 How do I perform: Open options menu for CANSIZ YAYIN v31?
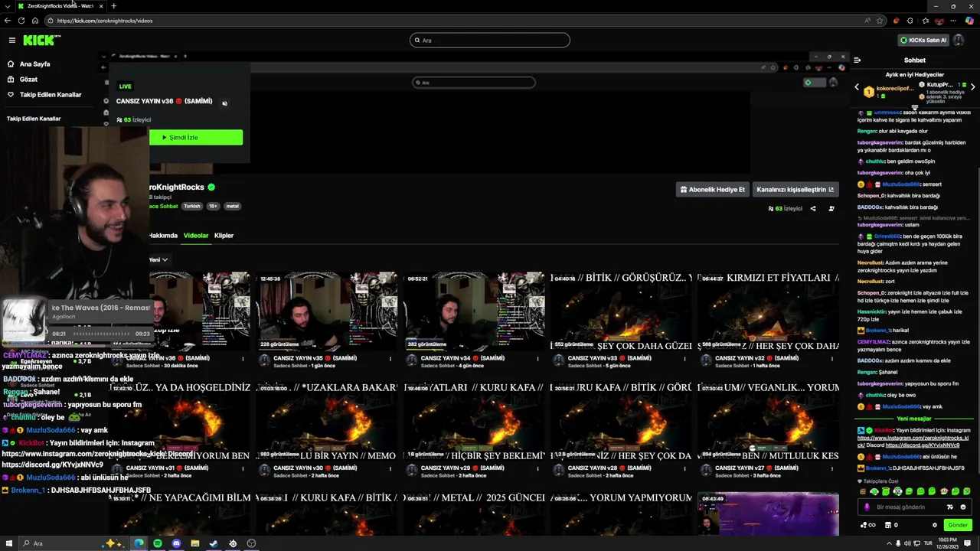pyautogui.click(x=243, y=468)
